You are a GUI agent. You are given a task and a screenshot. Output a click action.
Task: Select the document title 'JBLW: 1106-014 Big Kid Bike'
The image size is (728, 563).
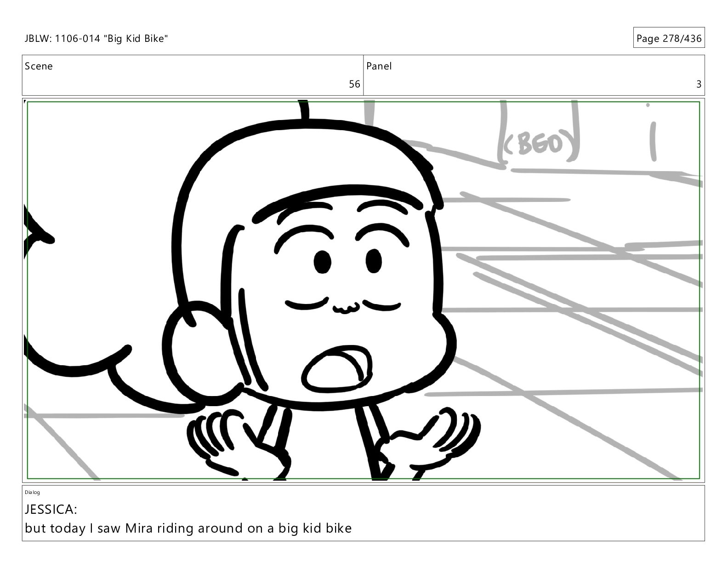coord(97,39)
